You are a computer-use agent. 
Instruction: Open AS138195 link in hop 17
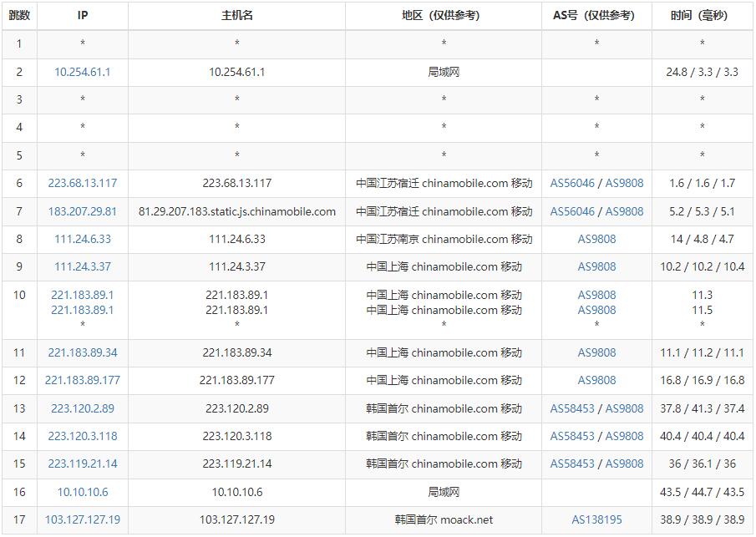[x=597, y=519]
